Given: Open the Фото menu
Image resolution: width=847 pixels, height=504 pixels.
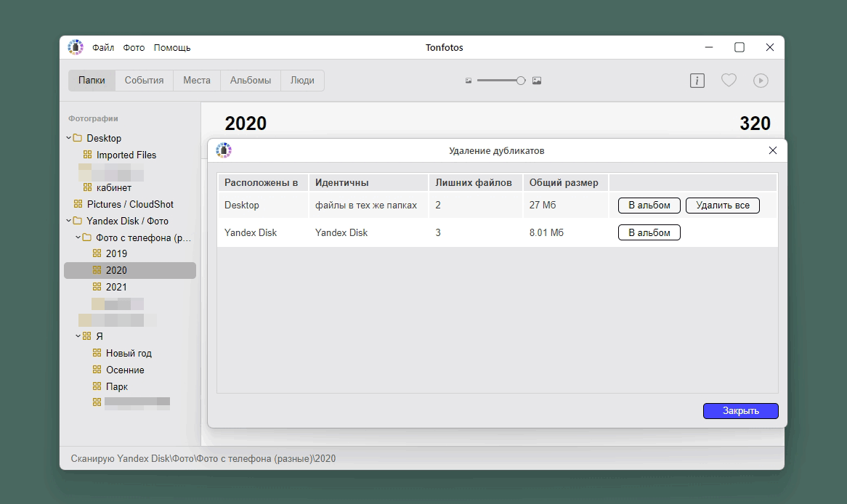Looking at the screenshot, I should tap(134, 47).
